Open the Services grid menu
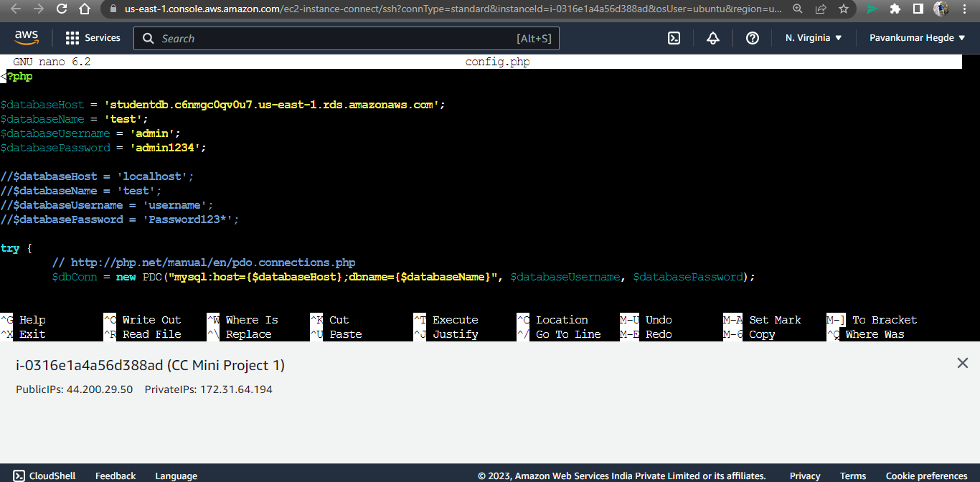The width and height of the screenshot is (980, 482). (x=93, y=38)
